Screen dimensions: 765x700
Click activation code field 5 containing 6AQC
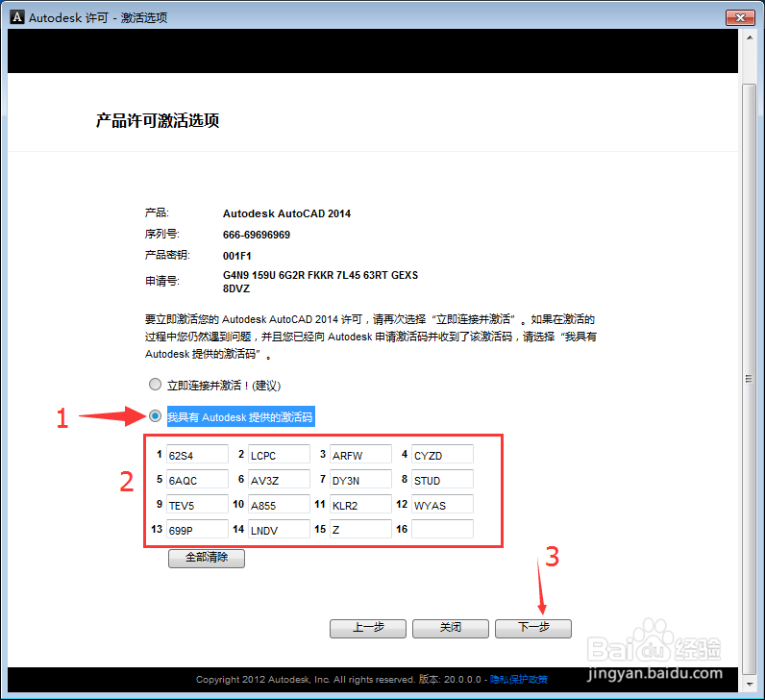point(197,480)
